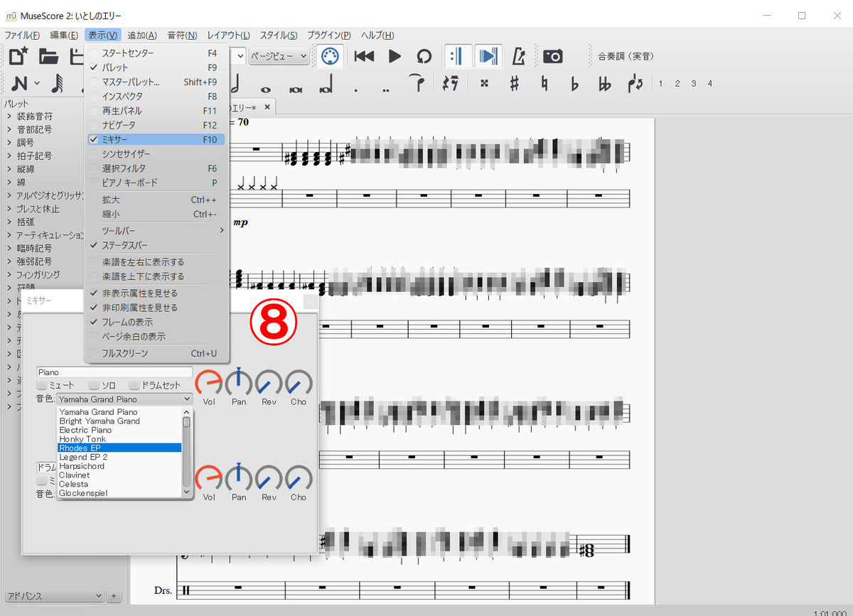Toggle the play repeats icon
This screenshot has height=616, width=853.
(x=458, y=56)
